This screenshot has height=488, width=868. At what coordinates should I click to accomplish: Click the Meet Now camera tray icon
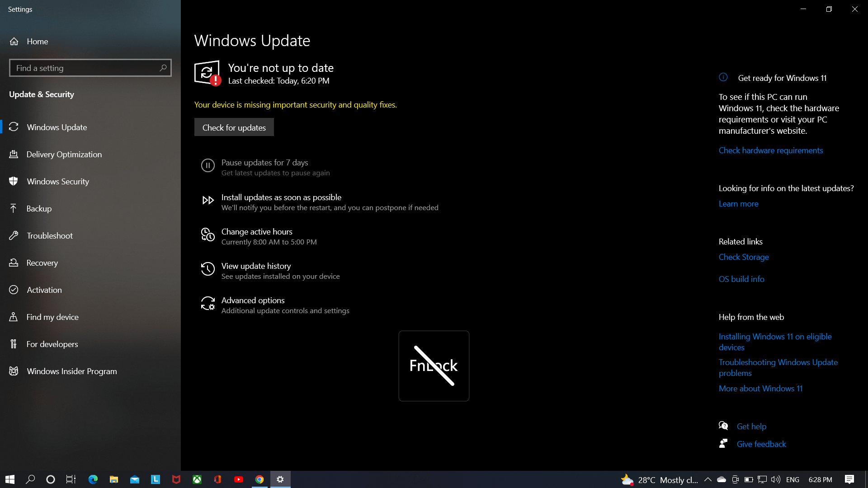click(x=735, y=479)
